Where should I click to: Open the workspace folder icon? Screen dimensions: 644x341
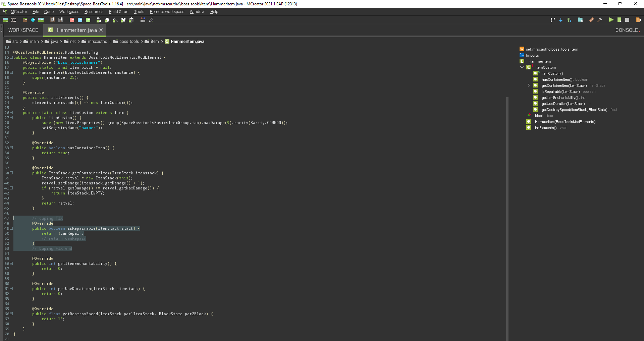click(x=581, y=20)
